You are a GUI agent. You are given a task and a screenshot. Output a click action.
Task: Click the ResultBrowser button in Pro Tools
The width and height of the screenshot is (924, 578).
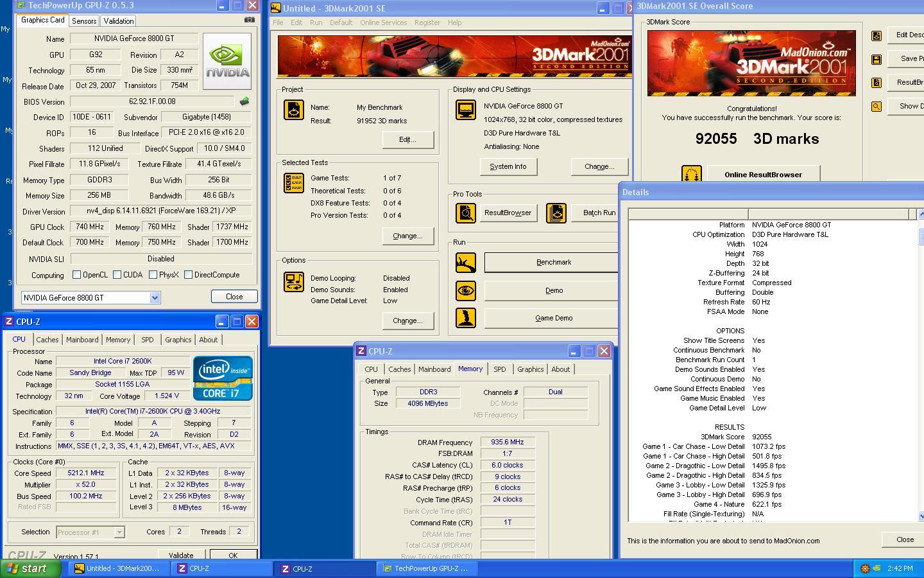point(508,213)
